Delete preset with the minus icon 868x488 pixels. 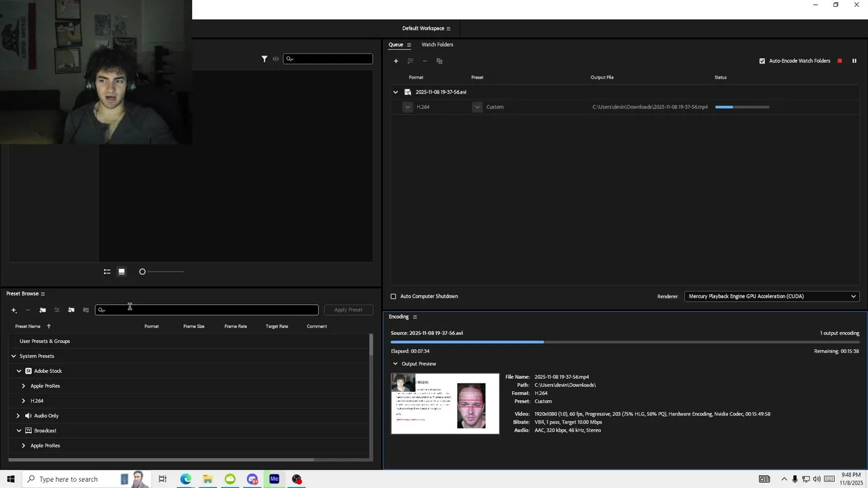28,310
